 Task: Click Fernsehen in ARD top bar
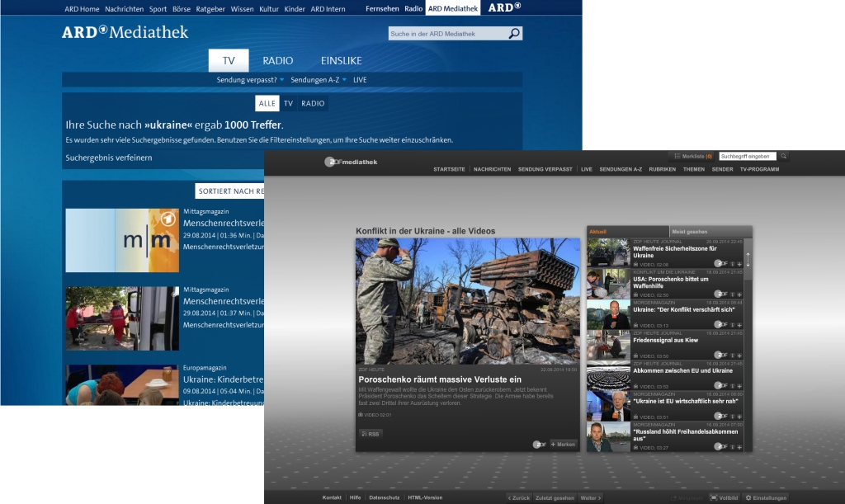point(382,8)
